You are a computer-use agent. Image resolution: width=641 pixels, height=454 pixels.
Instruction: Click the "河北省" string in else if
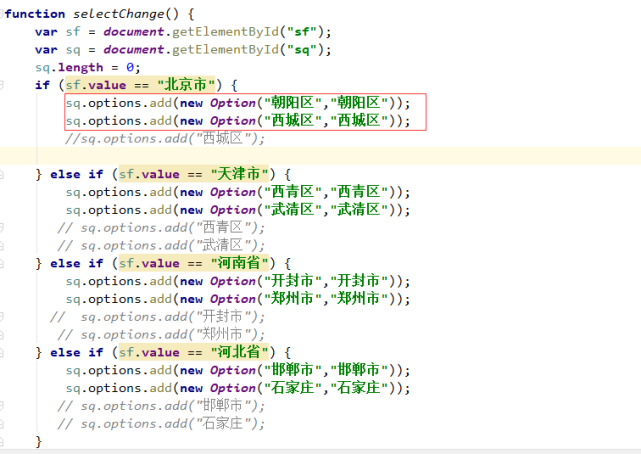click(x=240, y=352)
